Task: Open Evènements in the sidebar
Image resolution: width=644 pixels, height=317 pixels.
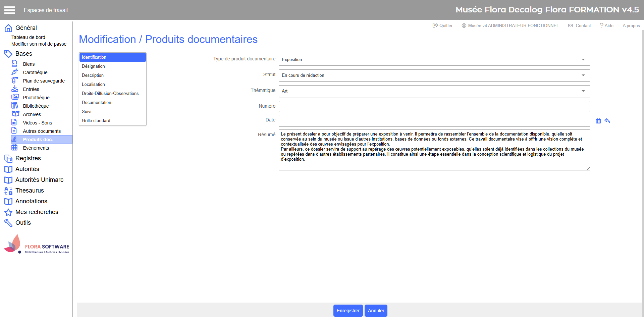Action: click(36, 148)
